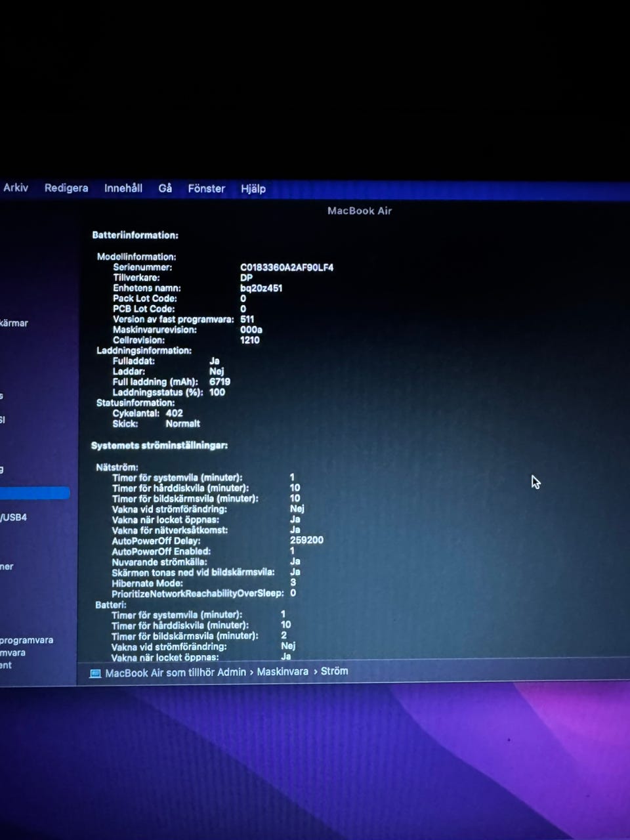Screen dimensions: 630x840
Task: Click the MacBook Air window title
Action: 360,211
